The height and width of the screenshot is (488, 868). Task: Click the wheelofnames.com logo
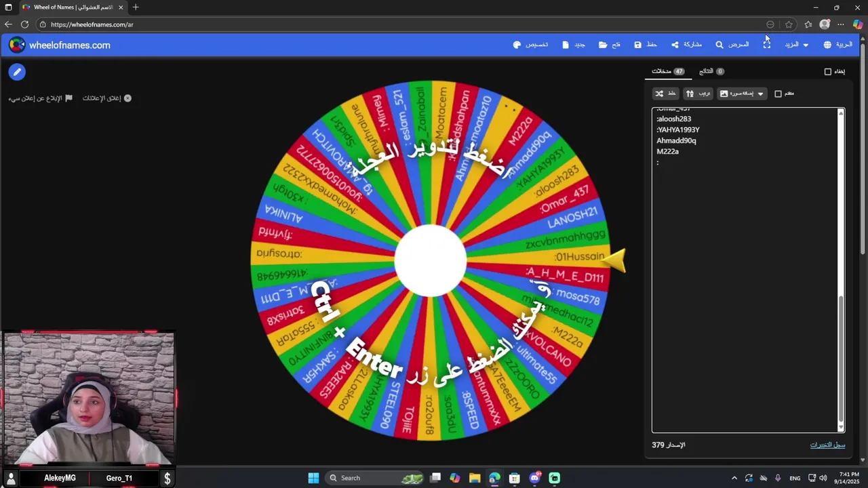click(60, 45)
